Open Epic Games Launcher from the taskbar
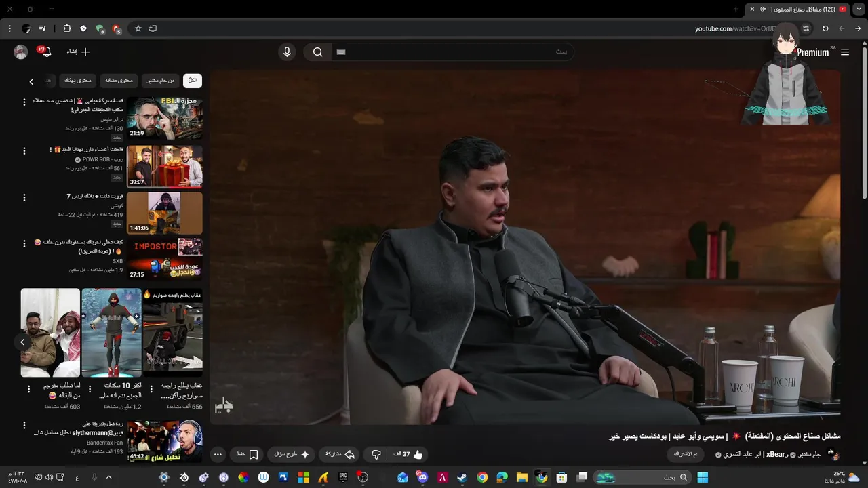The width and height of the screenshot is (868, 488). click(x=343, y=477)
